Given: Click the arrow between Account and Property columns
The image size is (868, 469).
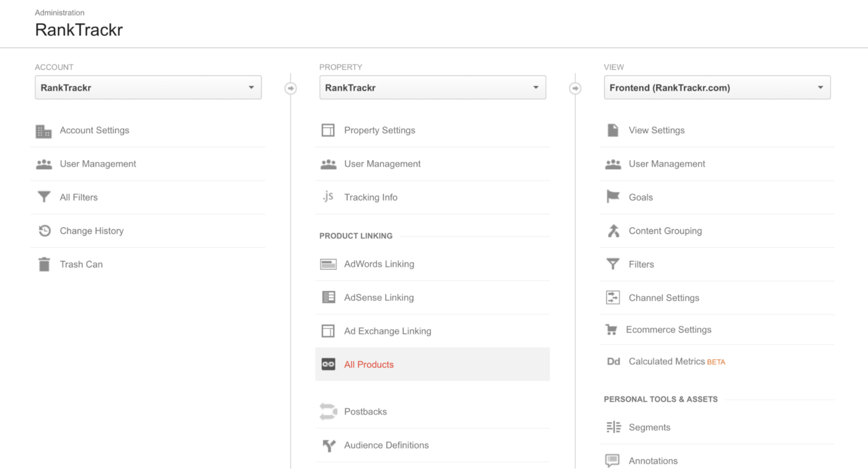Looking at the screenshot, I should tap(291, 89).
